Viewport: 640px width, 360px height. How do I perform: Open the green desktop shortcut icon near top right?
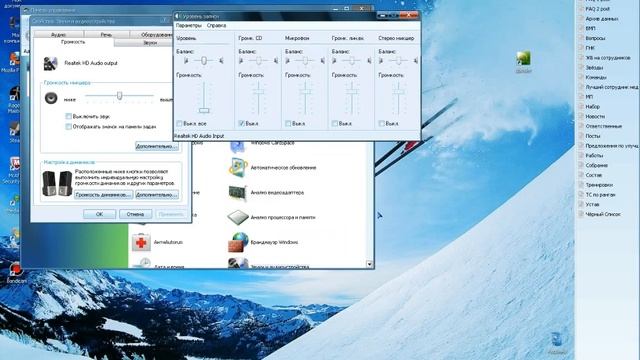523,58
